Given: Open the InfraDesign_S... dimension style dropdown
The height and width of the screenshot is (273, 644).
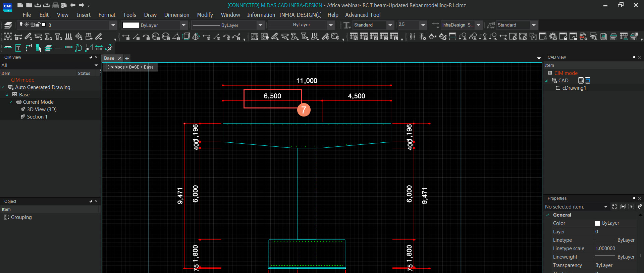Looking at the screenshot, I should (x=479, y=25).
